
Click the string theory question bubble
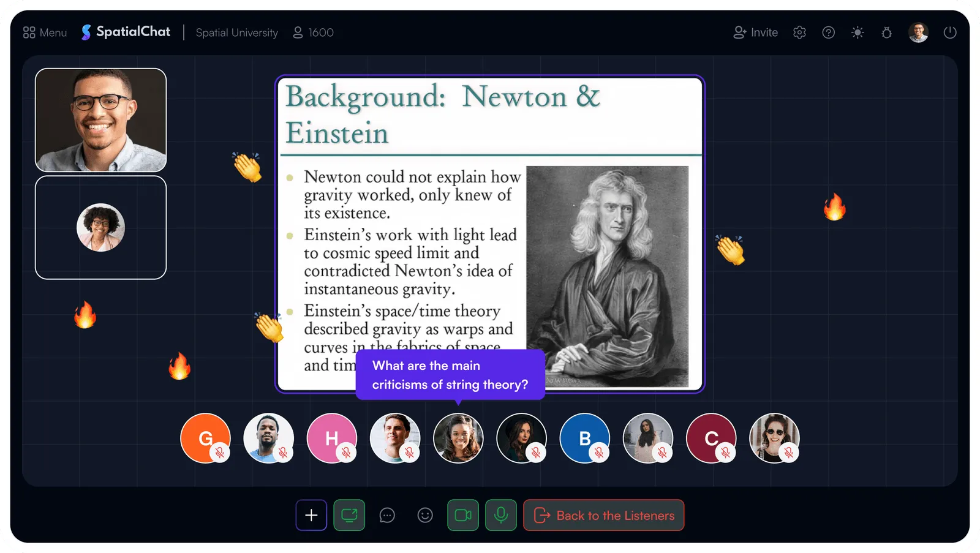450,375
